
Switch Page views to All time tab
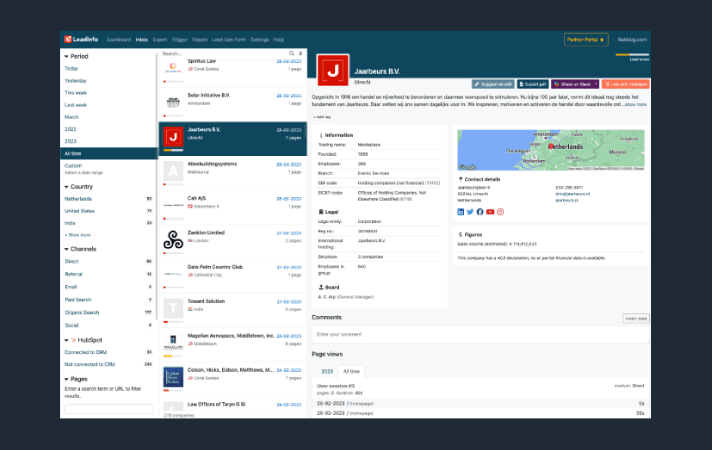point(351,371)
